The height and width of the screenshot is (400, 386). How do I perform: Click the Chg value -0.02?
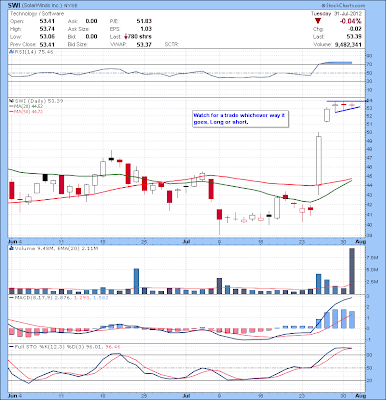[355, 29]
